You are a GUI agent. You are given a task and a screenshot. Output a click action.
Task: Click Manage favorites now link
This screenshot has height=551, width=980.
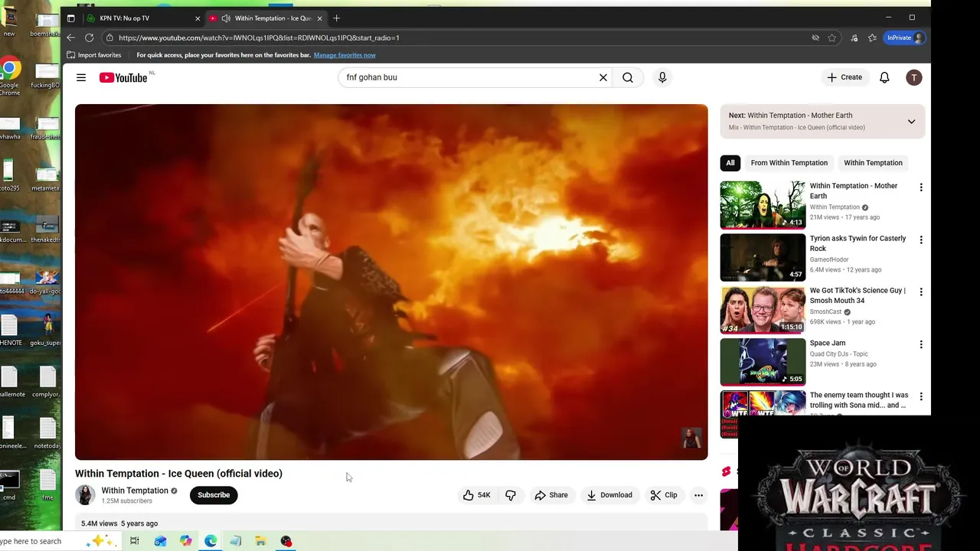pyautogui.click(x=345, y=55)
